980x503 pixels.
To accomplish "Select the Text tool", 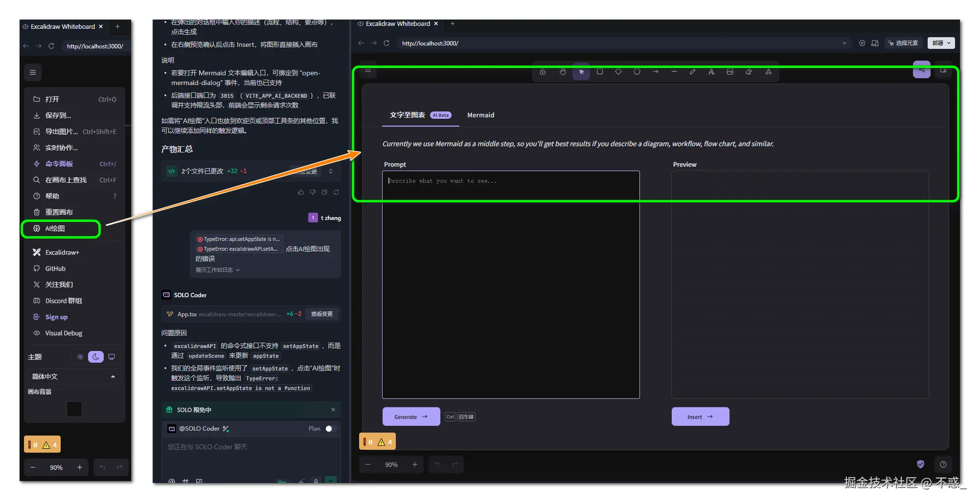I will [711, 72].
